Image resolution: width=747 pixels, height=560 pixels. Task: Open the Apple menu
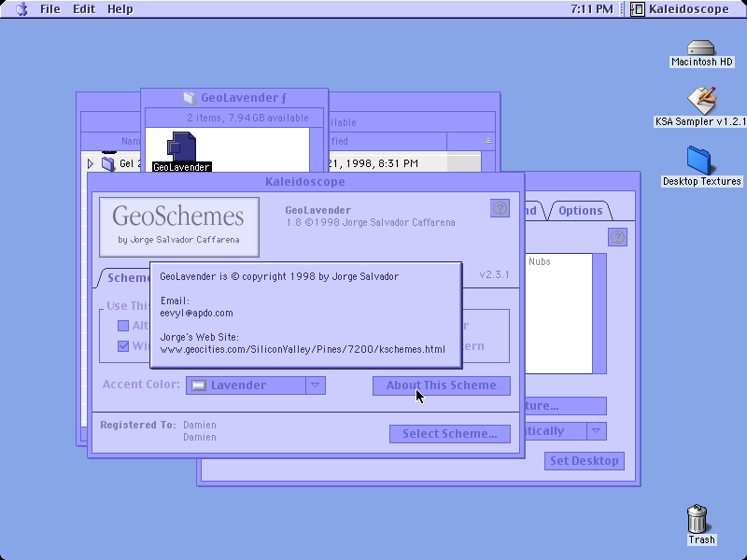click(x=21, y=9)
